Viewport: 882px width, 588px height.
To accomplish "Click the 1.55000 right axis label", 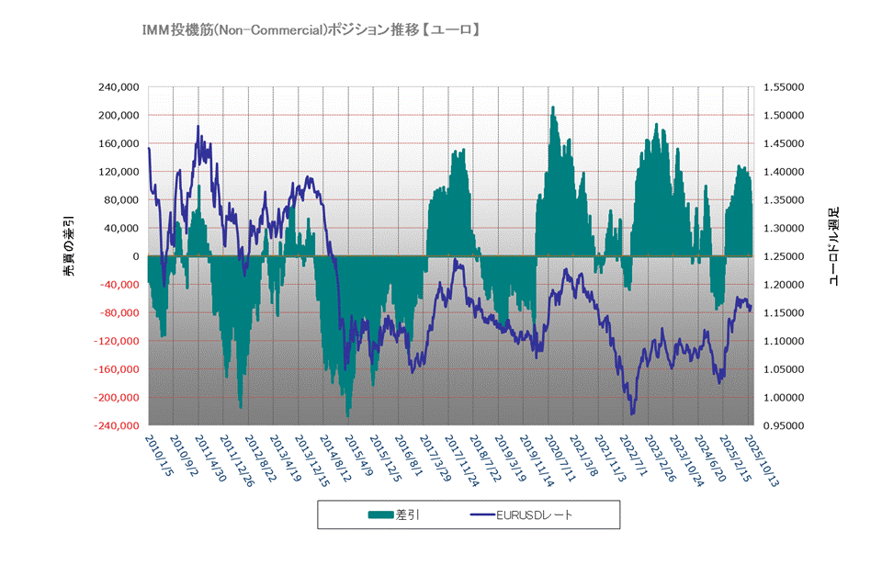I will point(783,87).
